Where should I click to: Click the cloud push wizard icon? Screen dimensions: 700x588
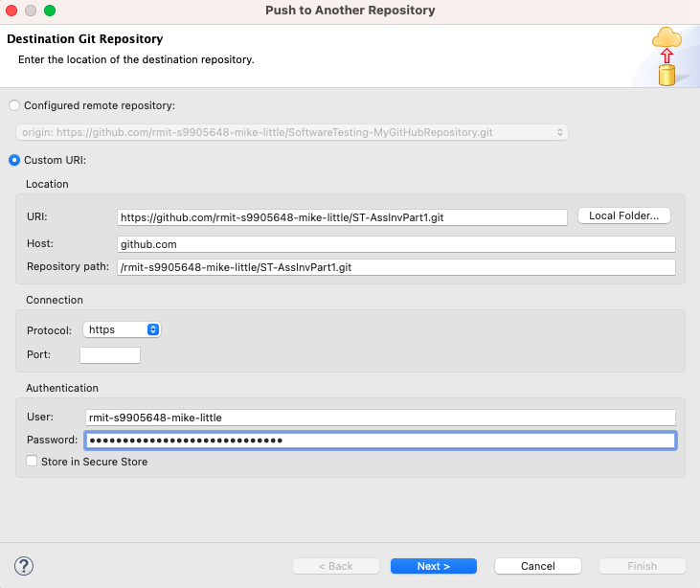click(666, 57)
